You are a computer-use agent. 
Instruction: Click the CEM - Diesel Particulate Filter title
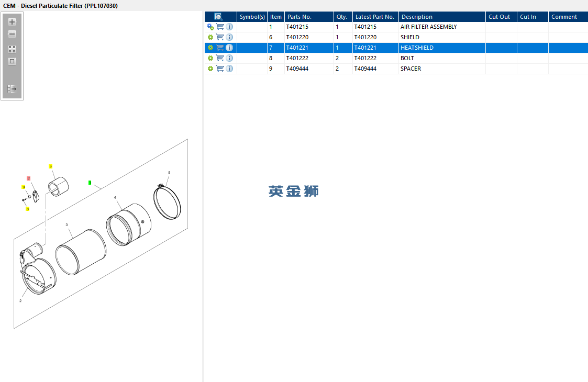point(60,6)
